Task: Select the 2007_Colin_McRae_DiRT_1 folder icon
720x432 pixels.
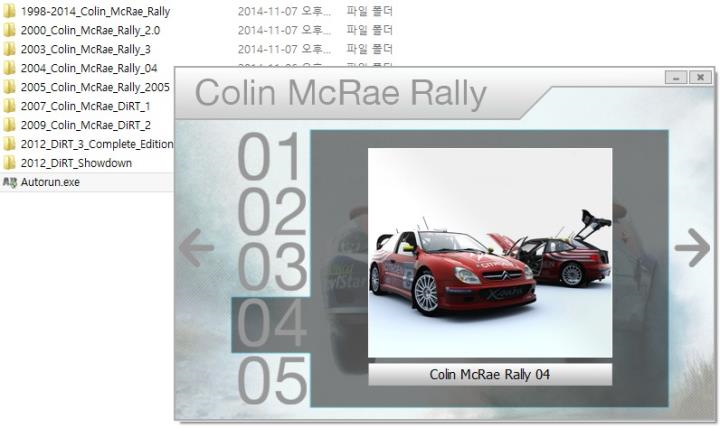Action: pos(9,106)
